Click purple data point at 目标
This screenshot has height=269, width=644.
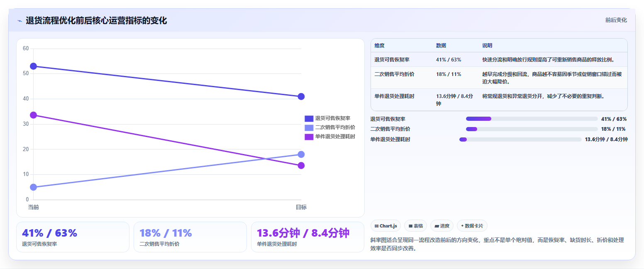(x=301, y=166)
